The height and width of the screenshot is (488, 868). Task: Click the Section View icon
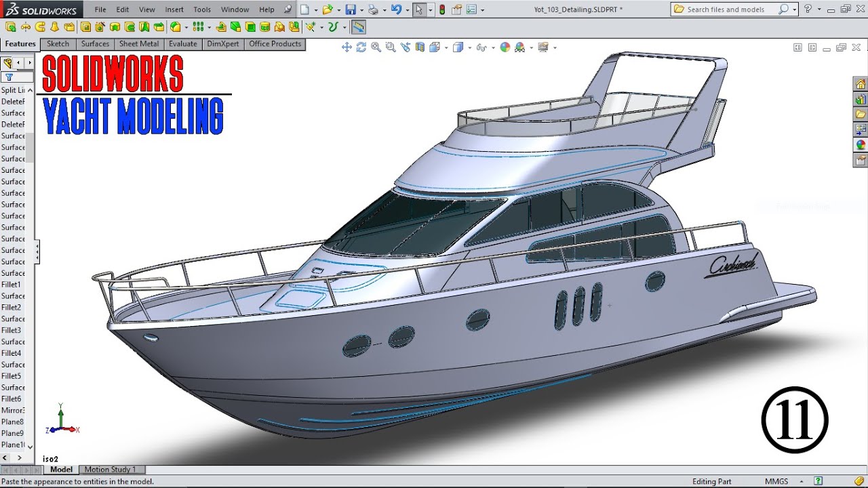[x=420, y=47]
